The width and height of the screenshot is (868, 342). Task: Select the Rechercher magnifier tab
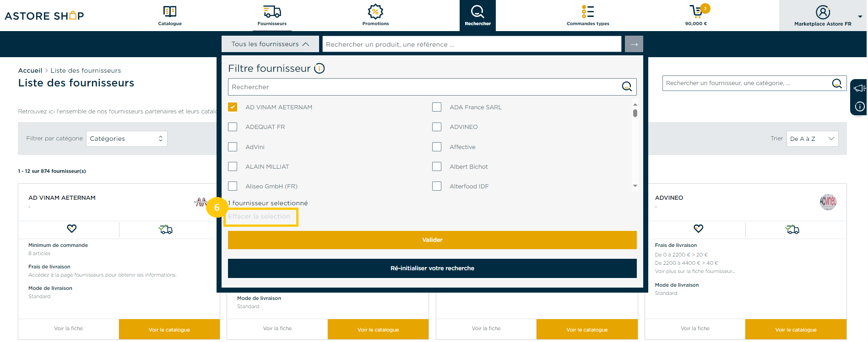[x=477, y=16]
